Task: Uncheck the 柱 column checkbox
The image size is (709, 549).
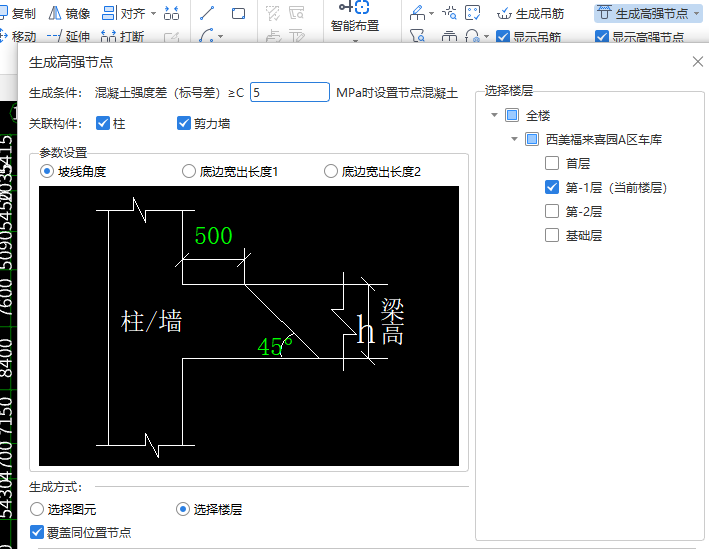Action: (x=103, y=123)
